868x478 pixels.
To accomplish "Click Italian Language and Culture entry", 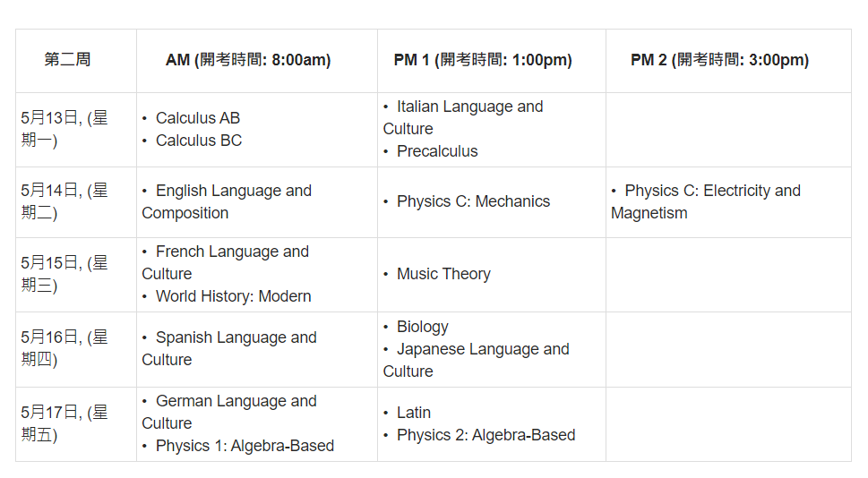I will click(x=468, y=107).
